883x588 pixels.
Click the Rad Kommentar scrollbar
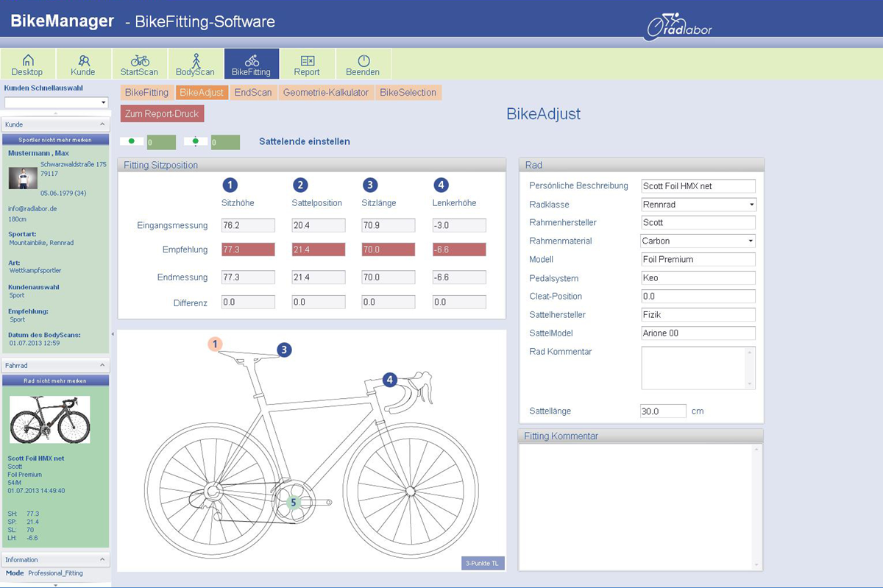pyautogui.click(x=751, y=368)
